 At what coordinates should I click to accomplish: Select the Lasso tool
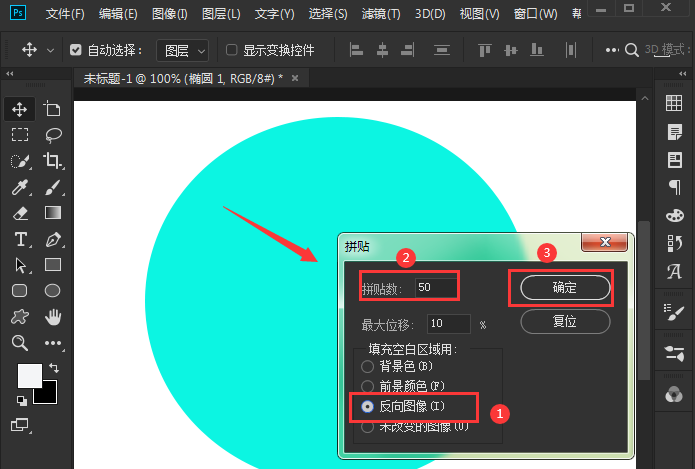tap(53, 135)
